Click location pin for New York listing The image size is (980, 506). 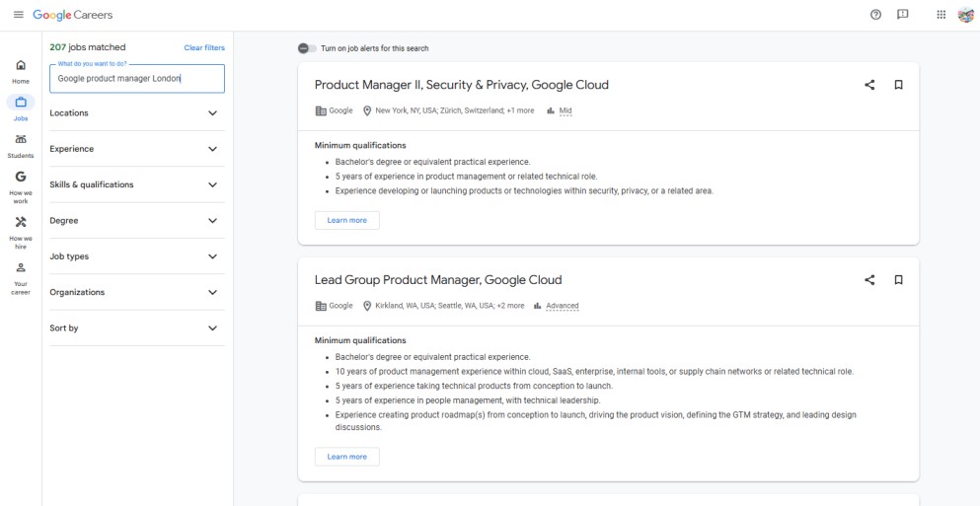tap(367, 110)
